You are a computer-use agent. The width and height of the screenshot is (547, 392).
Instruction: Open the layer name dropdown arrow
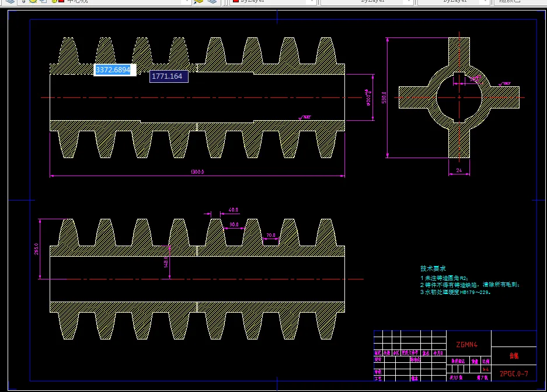pos(187,1)
